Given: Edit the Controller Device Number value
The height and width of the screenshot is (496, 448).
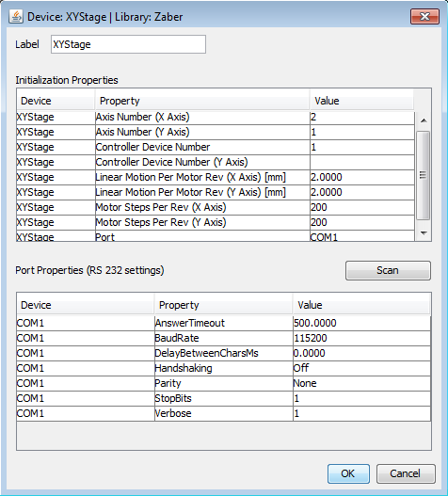Looking at the screenshot, I should [x=362, y=147].
